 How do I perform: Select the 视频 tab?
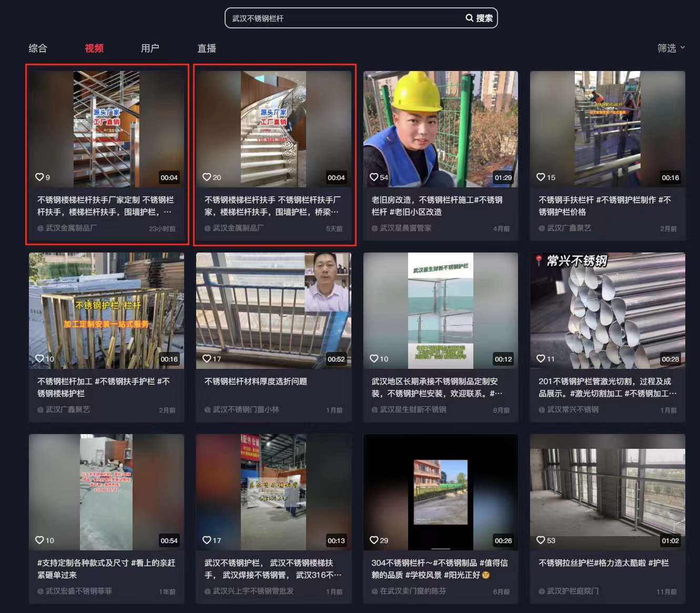pyautogui.click(x=94, y=48)
